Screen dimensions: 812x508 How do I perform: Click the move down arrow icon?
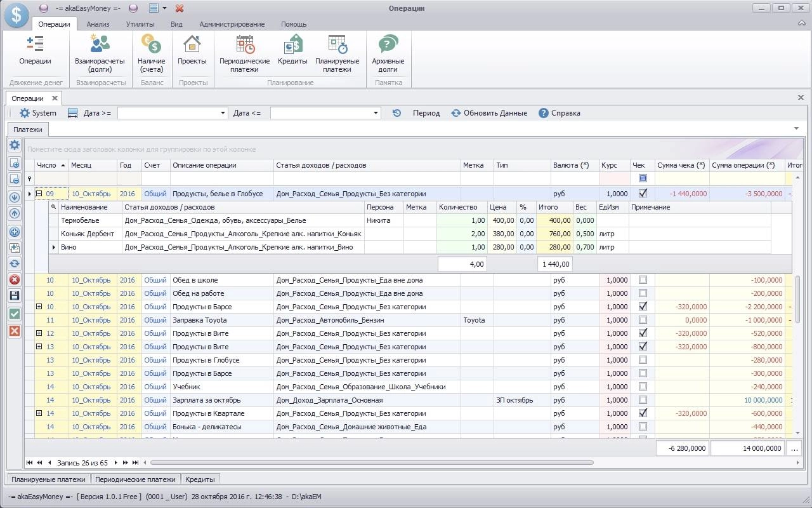(15, 197)
